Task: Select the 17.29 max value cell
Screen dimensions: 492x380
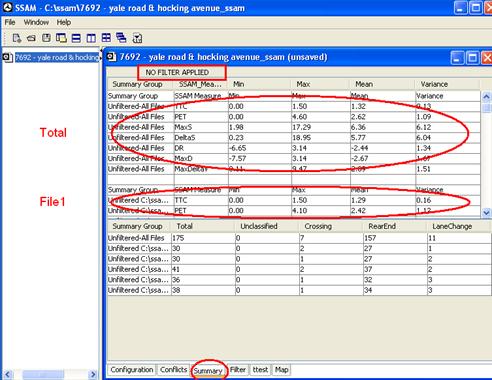Action: click(x=321, y=127)
